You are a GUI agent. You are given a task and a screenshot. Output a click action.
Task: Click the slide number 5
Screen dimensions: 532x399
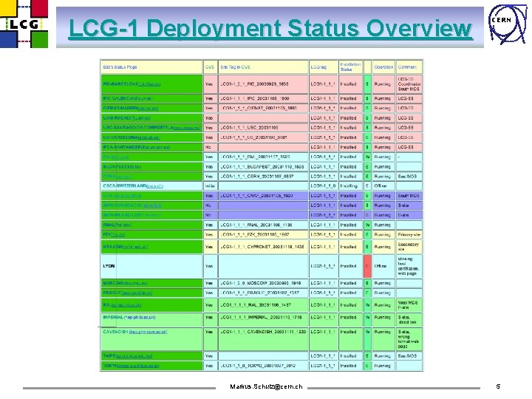point(498,386)
